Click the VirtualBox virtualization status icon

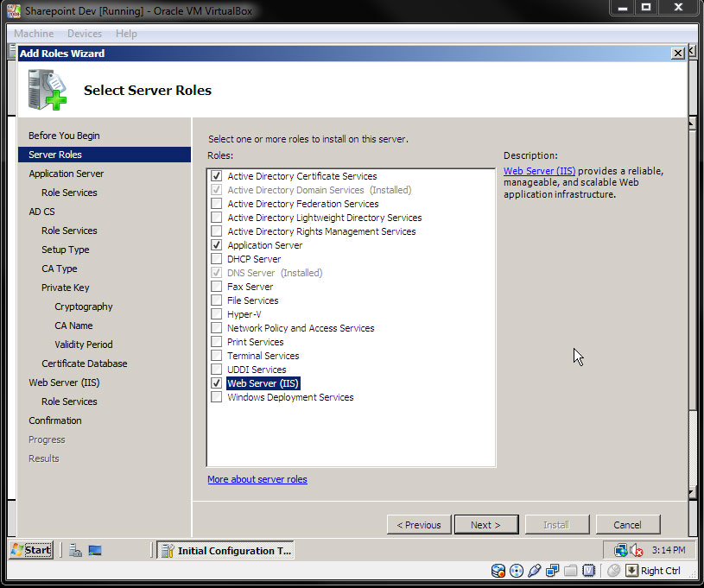(588, 571)
